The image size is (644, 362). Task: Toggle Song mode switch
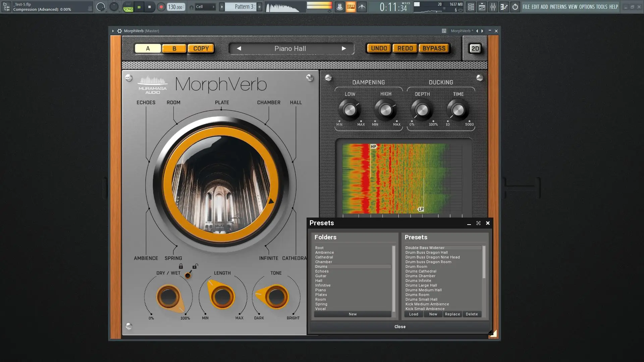pyautogui.click(x=128, y=7)
